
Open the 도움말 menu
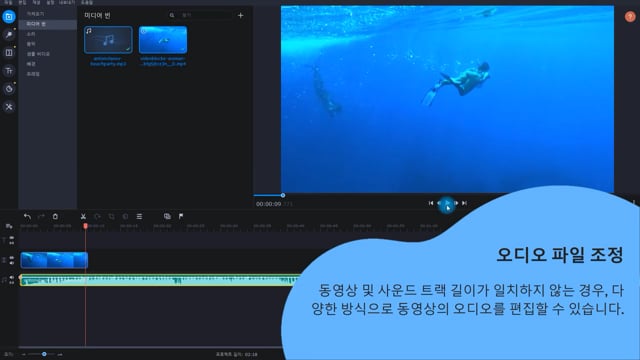click(87, 2)
